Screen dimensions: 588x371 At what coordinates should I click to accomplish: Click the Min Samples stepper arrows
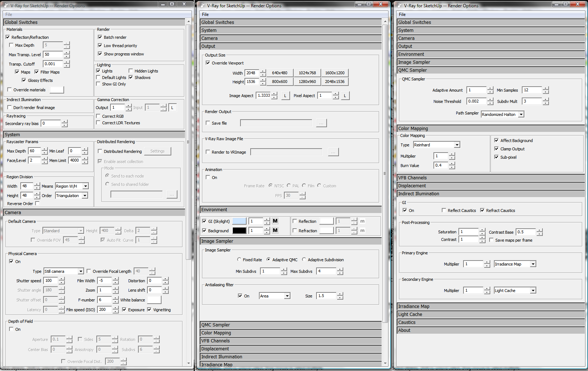pyautogui.click(x=546, y=90)
